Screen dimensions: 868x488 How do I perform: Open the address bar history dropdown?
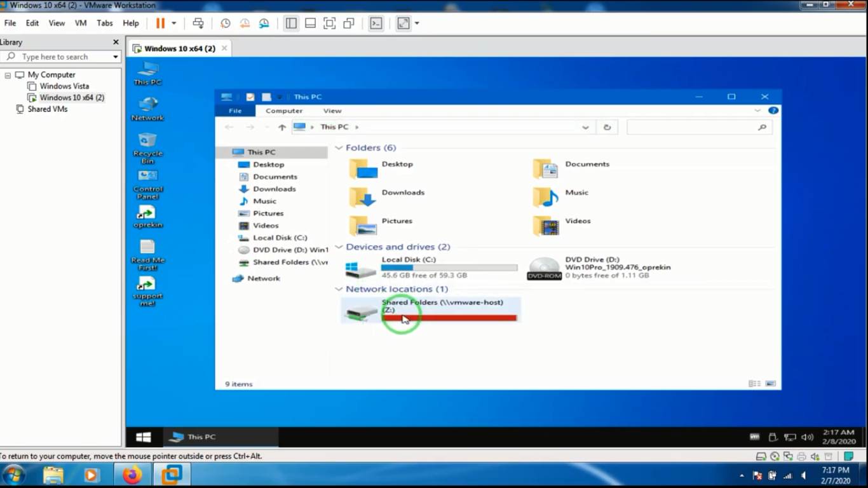pyautogui.click(x=585, y=127)
